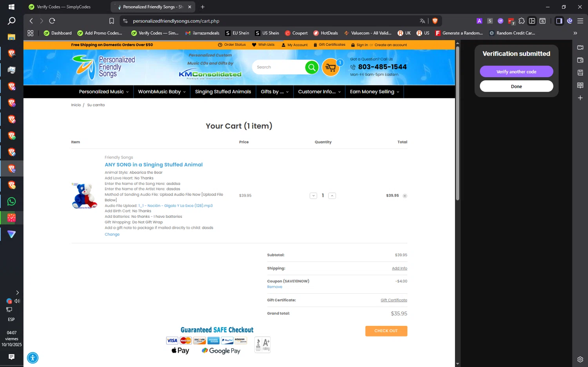Reload the page
Image resolution: width=588 pixels, height=367 pixels.
click(52, 21)
